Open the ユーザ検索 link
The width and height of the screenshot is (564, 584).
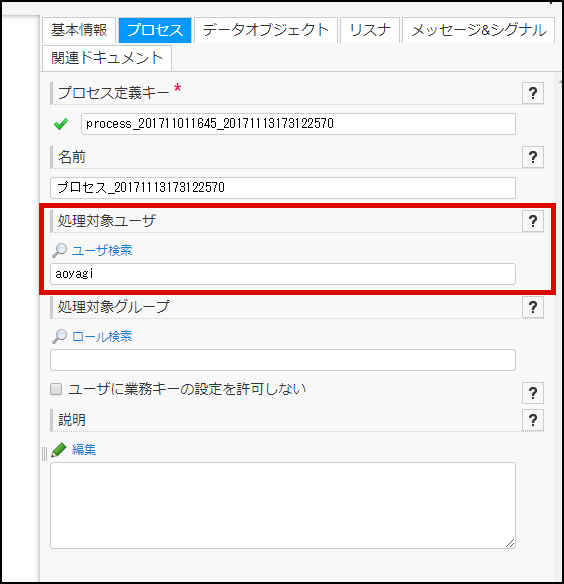(x=102, y=250)
